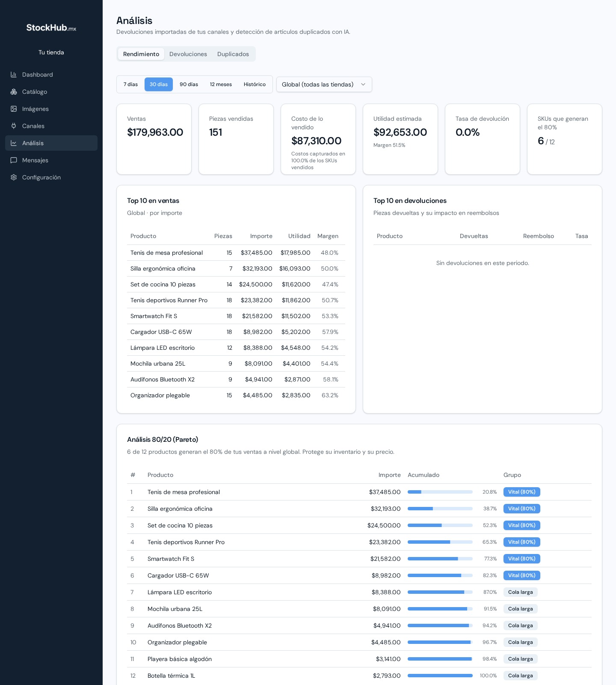This screenshot has width=616, height=685.
Task: Click the Ventas card value $179,963.00
Action: [155, 132]
